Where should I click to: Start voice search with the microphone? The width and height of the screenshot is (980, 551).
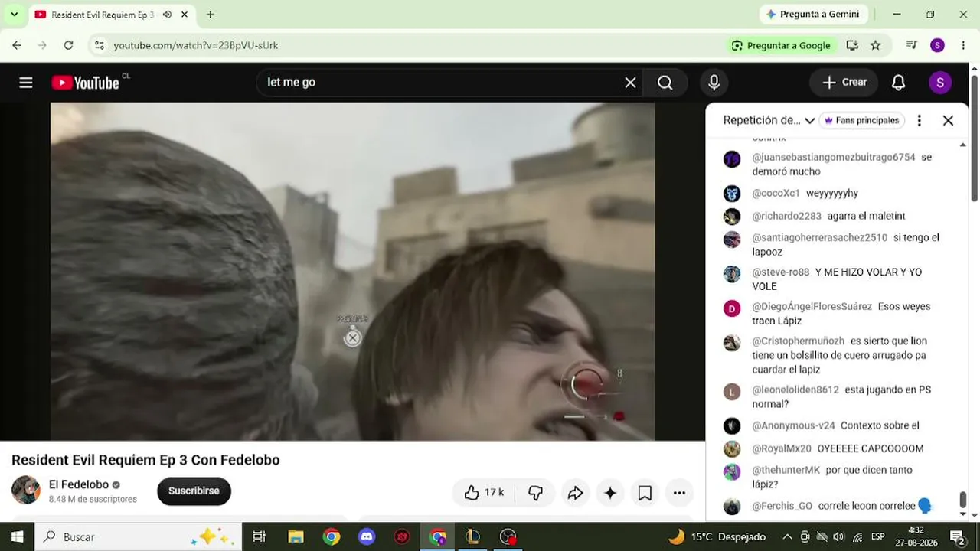coord(714,83)
